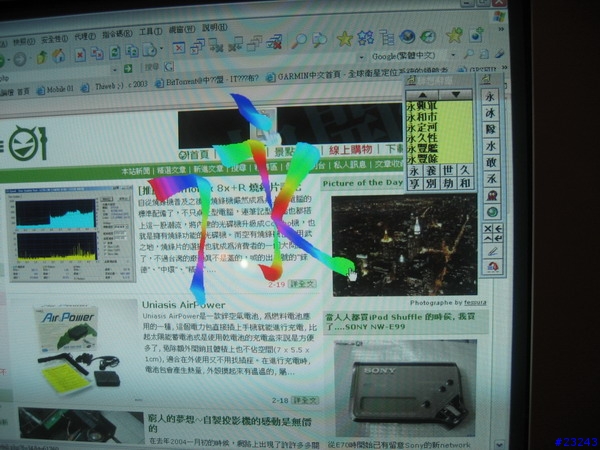Viewport: 600px width, 450px height.
Task: Click the G Google search button
Action: [x=169, y=67]
